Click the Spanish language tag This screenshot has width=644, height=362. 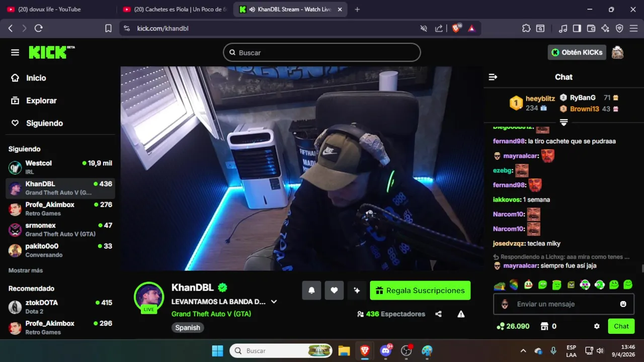pyautogui.click(x=188, y=328)
